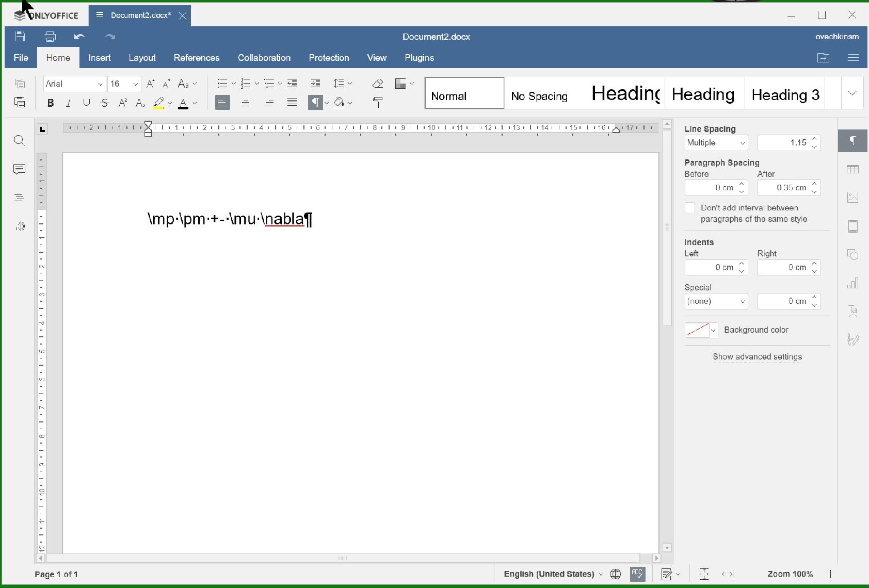Open the Document2.docx tab

click(140, 15)
